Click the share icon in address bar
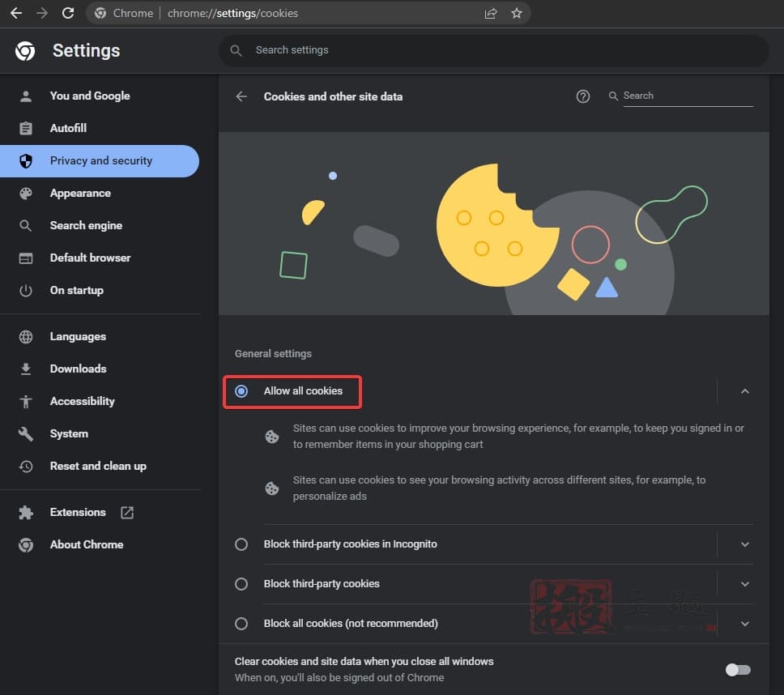784x695 pixels. tap(491, 13)
